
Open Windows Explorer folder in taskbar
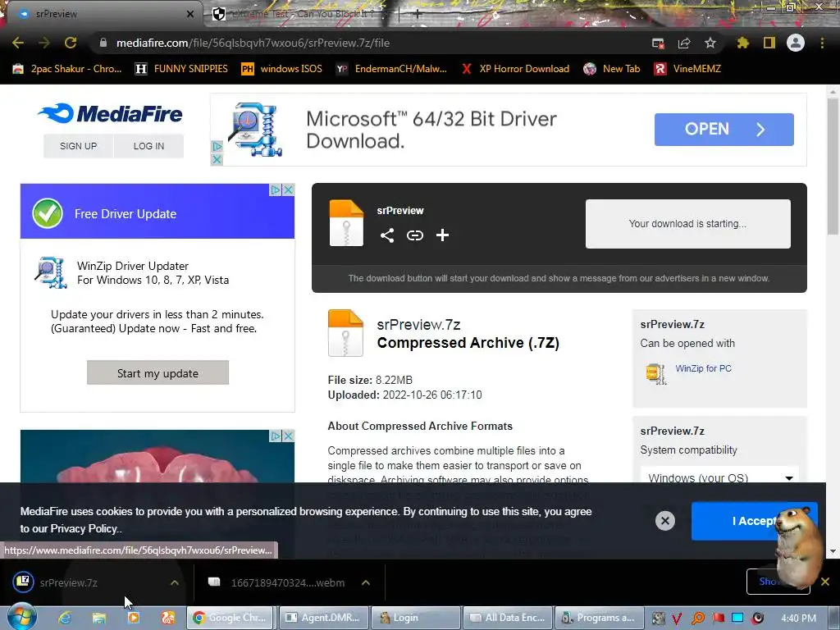(x=99, y=618)
